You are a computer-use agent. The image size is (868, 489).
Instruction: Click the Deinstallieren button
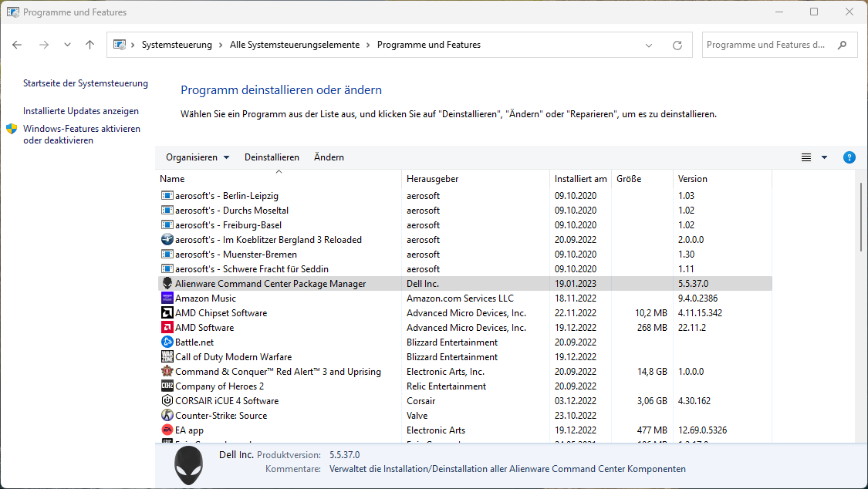[272, 157]
